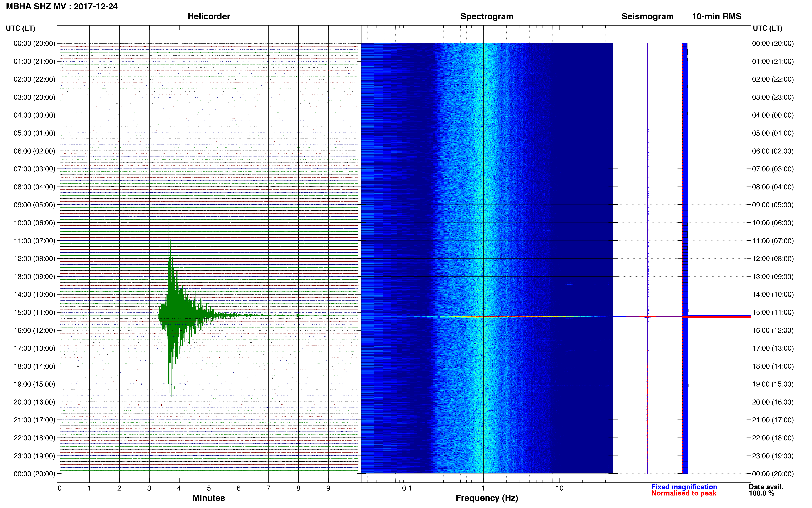Image resolution: width=812 pixels, height=508 pixels.
Task: Click the 'Frequency (Hz)' x-axis label
Action: pos(487,498)
